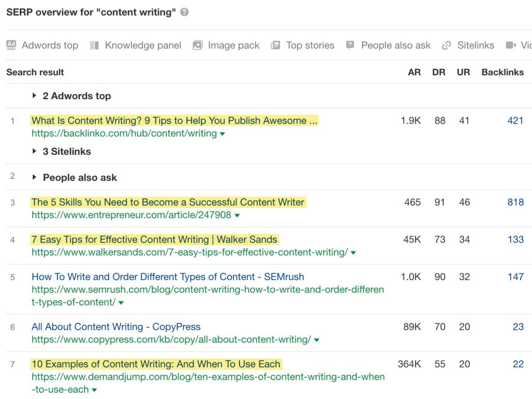Click the 818 backlinks count
532x399 pixels.
515,202
